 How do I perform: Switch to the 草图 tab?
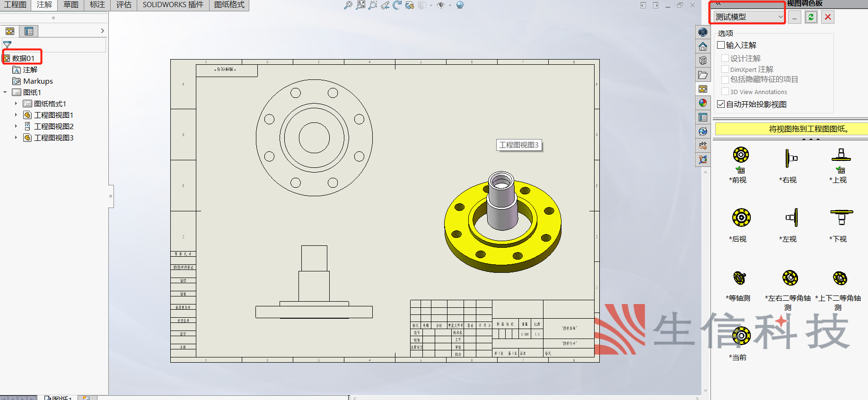point(71,5)
